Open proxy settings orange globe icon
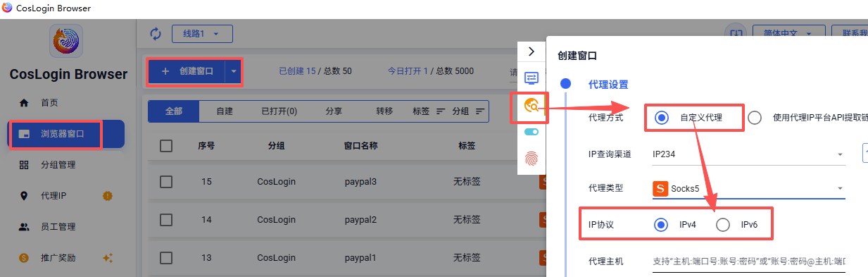 pyautogui.click(x=532, y=106)
